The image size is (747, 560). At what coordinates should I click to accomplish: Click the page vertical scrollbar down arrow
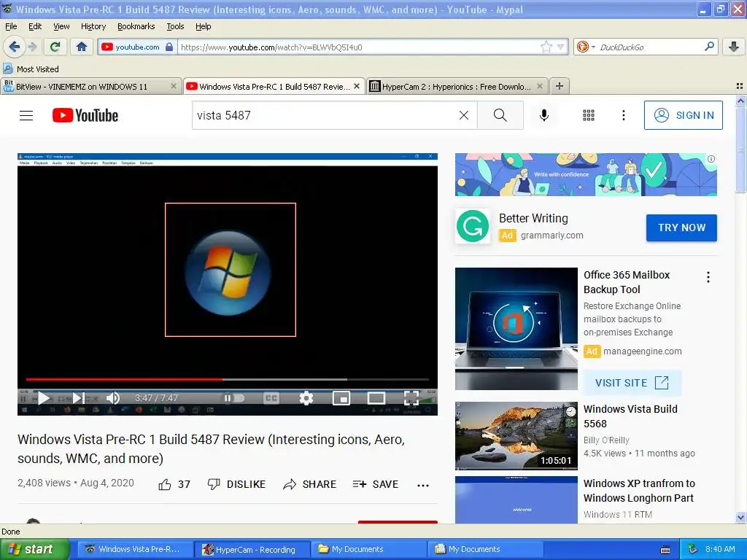(740, 517)
